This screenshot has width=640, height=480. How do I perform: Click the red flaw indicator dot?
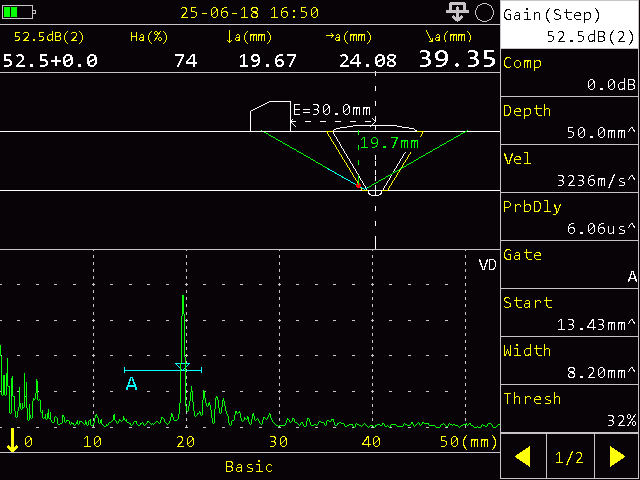pyautogui.click(x=358, y=186)
